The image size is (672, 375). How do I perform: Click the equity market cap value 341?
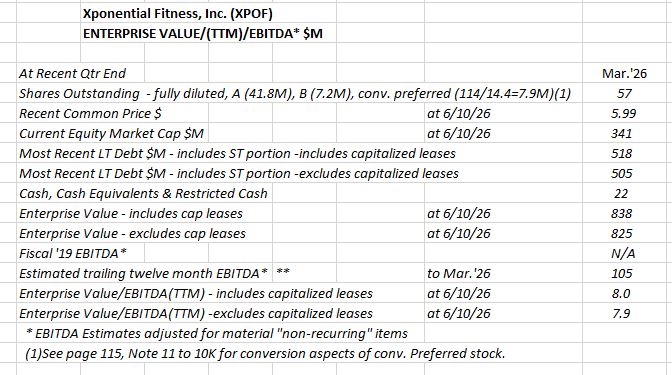click(x=621, y=134)
